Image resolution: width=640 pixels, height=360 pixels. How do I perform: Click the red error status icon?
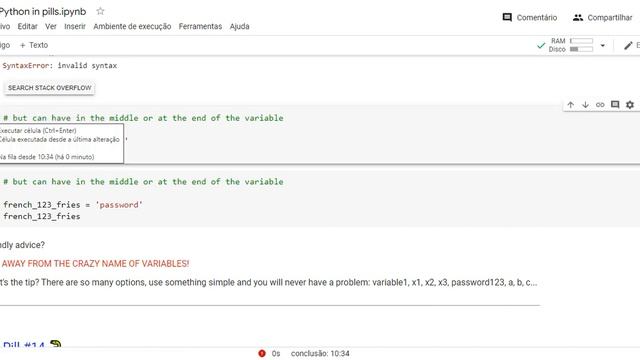(262, 353)
